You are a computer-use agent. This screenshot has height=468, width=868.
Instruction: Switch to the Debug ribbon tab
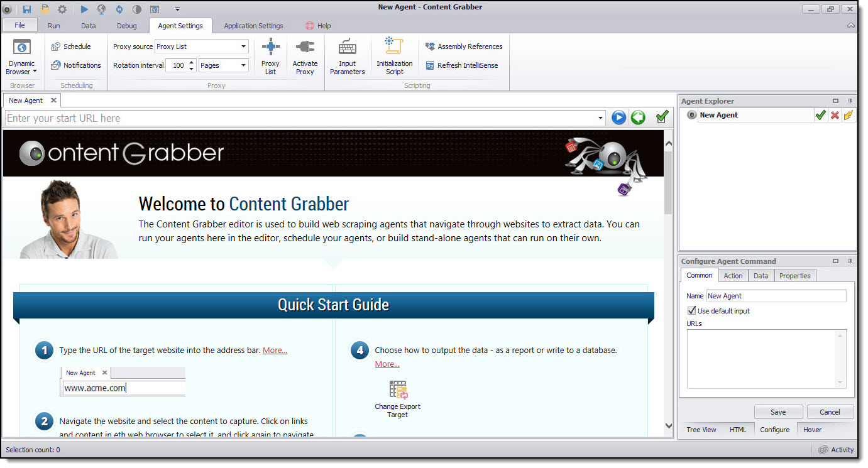(x=126, y=26)
